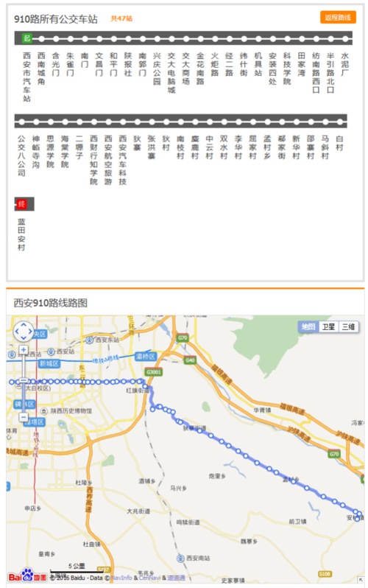Zoom out with the map minus button
The width and height of the screenshot is (368, 588).
pos(24,417)
